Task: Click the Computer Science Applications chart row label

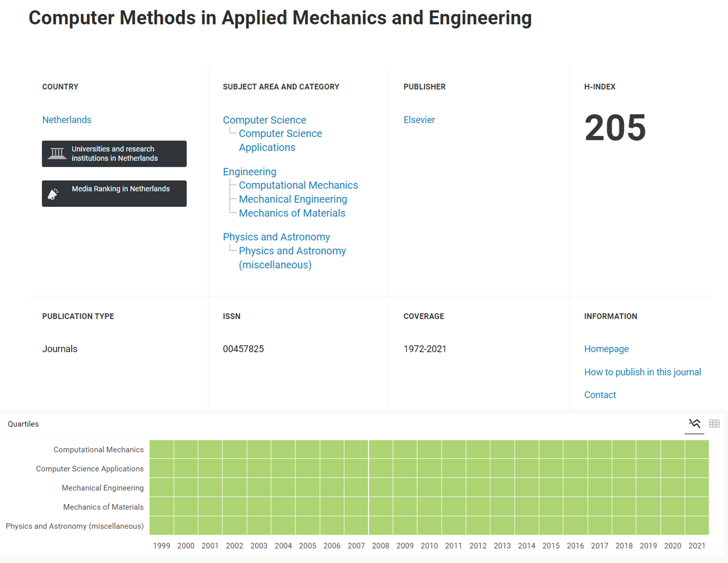Action: (x=90, y=469)
